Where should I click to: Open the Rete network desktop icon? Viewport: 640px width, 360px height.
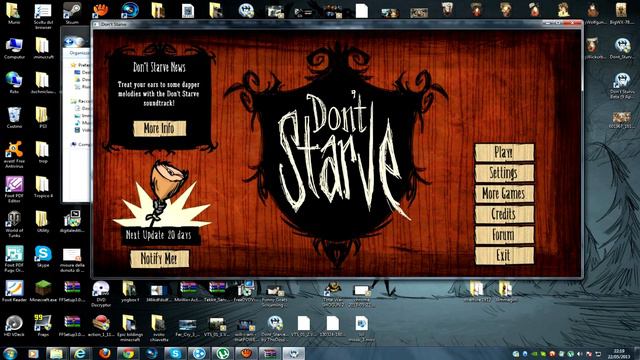14,83
